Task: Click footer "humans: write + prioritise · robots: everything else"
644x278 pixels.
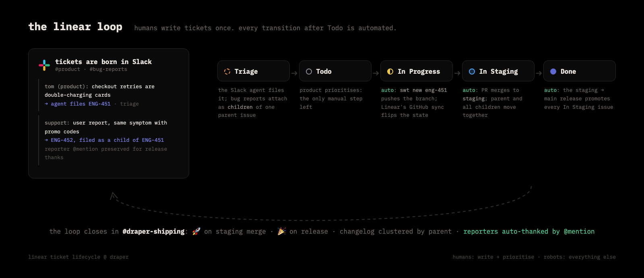Action: point(534,257)
